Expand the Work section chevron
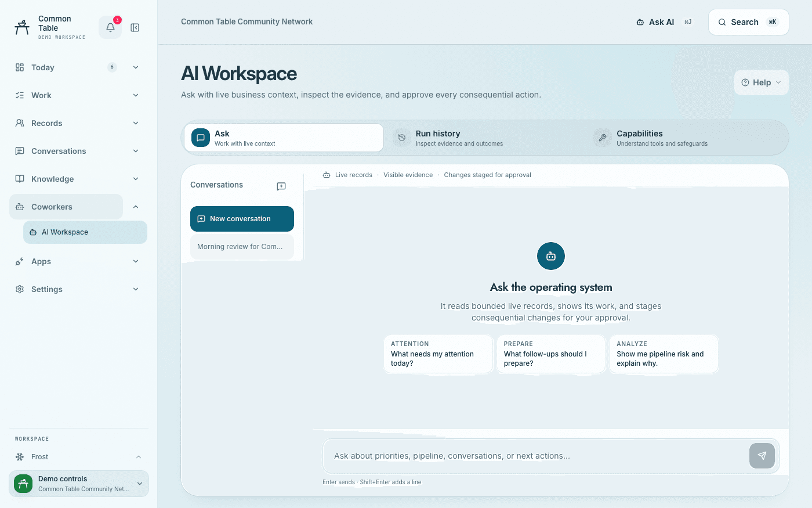 pos(136,95)
